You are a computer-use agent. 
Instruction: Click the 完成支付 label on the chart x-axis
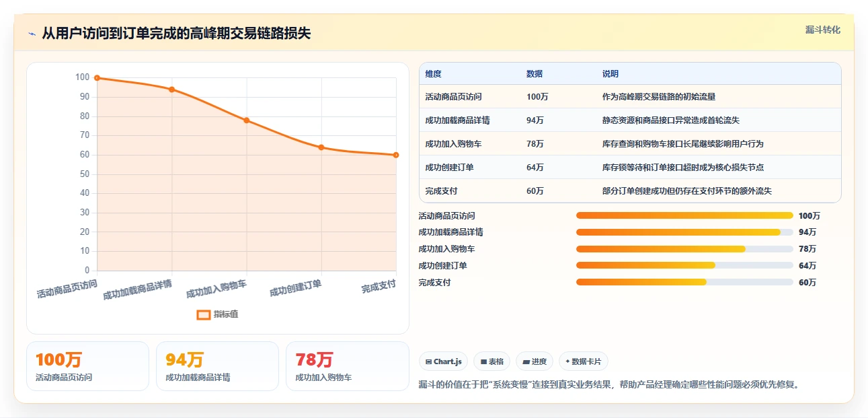pyautogui.click(x=379, y=287)
